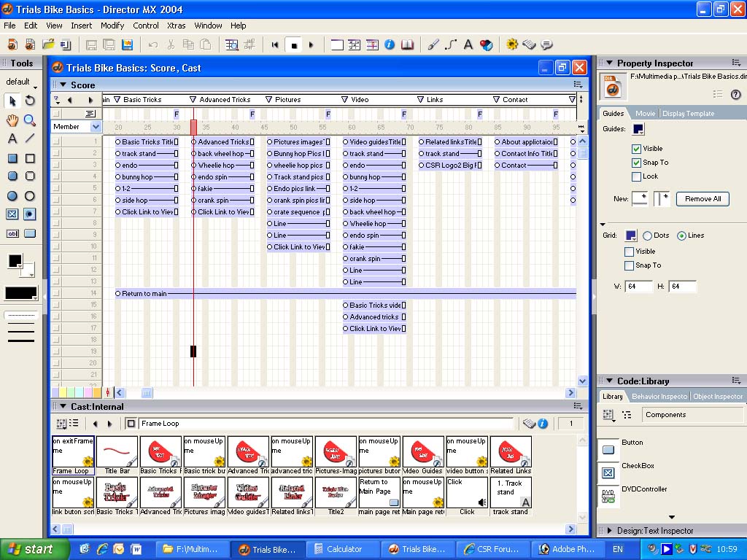Open the Modify menu
The height and width of the screenshot is (560, 747).
[112, 26]
